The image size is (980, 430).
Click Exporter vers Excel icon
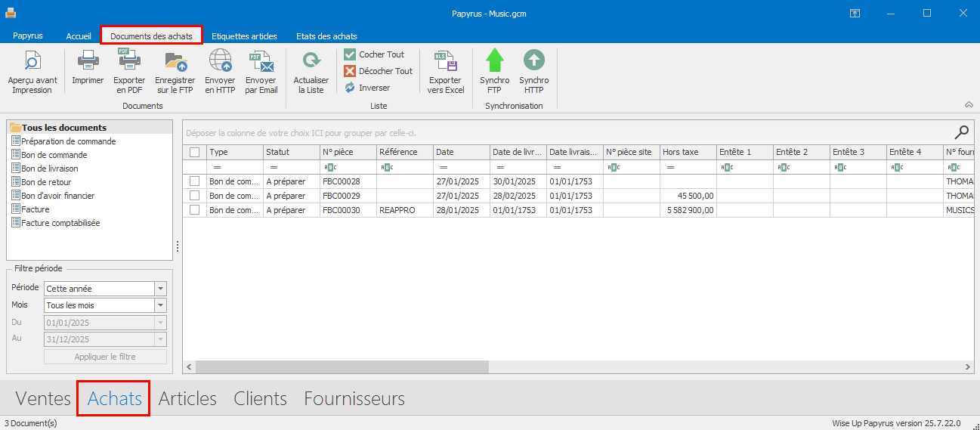[x=445, y=60]
